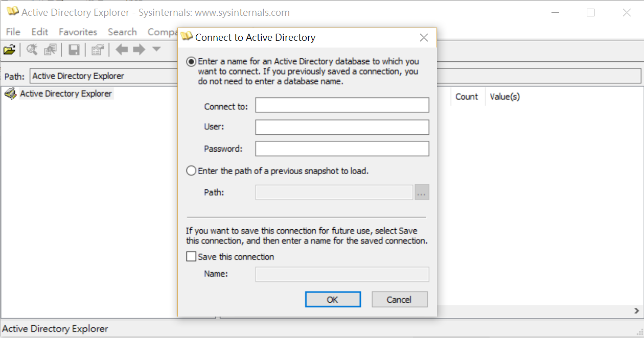The height and width of the screenshot is (338, 644).
Task: Click the open folder Connect toolbar icon
Action: click(x=9, y=50)
